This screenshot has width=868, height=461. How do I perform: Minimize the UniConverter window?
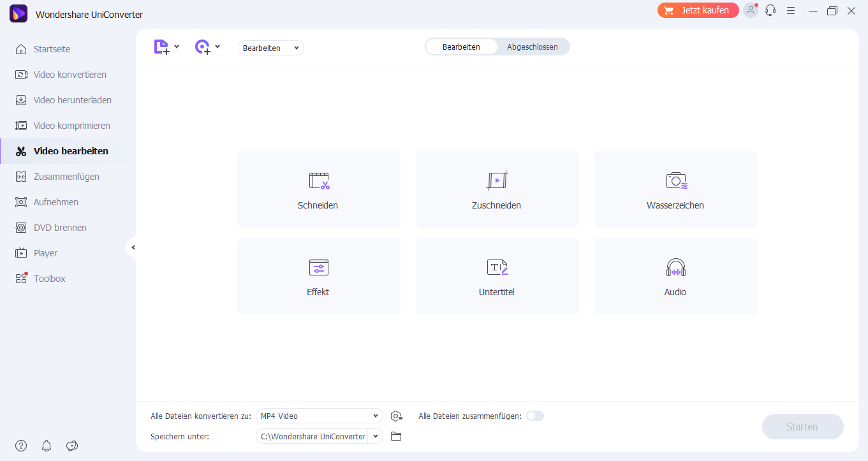pyautogui.click(x=813, y=11)
